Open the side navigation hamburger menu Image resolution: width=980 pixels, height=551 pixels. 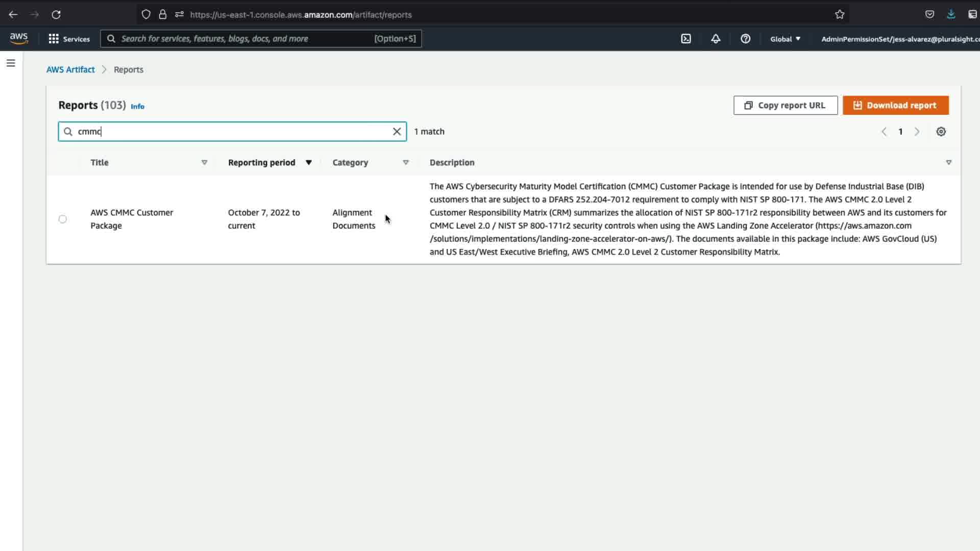click(11, 63)
